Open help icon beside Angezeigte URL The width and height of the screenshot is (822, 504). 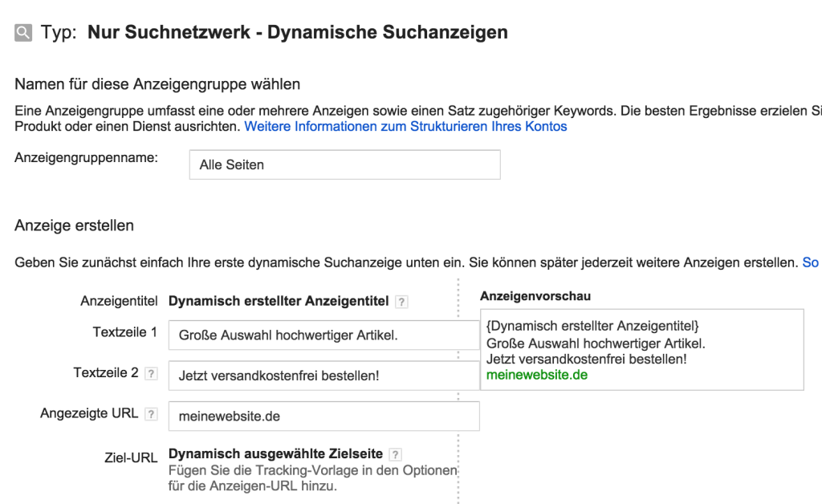151,414
